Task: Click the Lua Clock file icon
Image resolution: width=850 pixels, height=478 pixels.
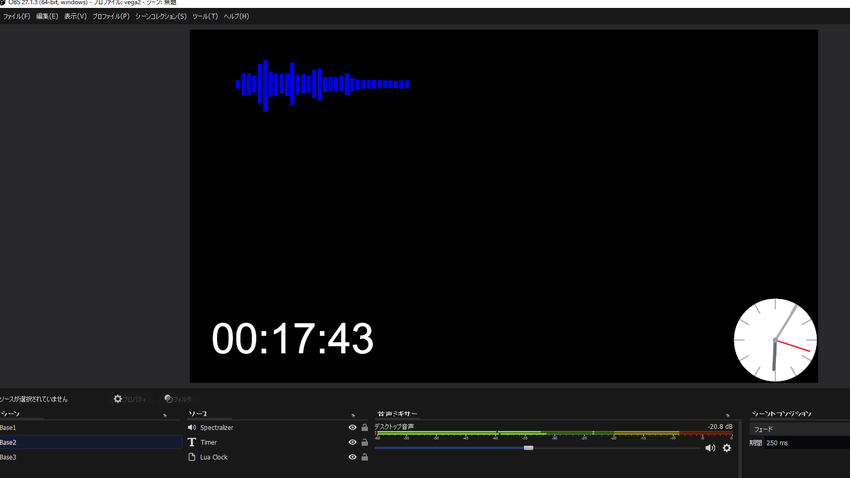Action: pyautogui.click(x=192, y=457)
